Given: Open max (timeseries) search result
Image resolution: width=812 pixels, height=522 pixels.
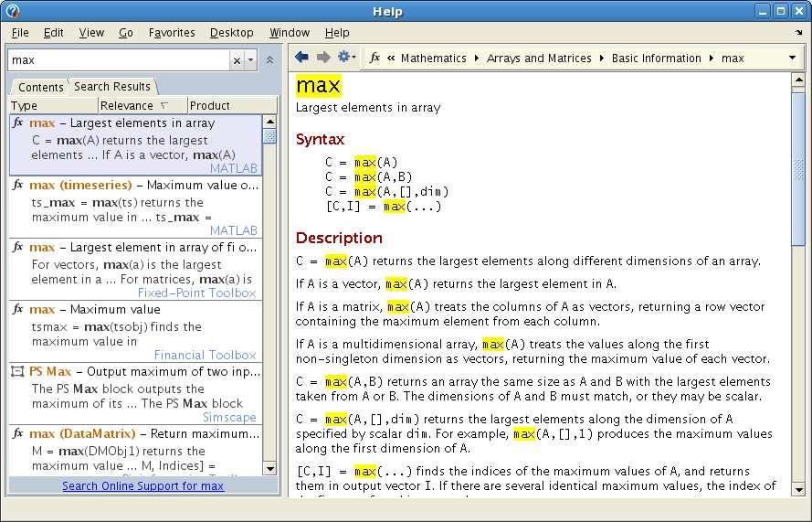Looking at the screenshot, I should [x=136, y=208].
